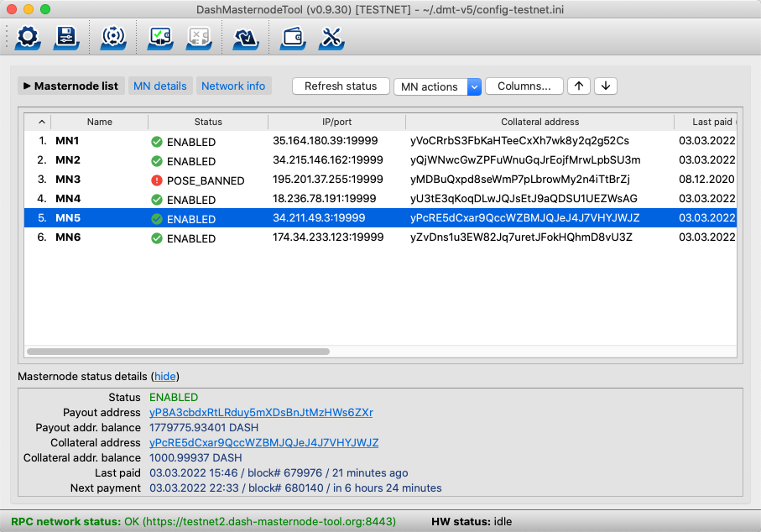
Task: Sort by the Last paid column header
Action: 706,122
